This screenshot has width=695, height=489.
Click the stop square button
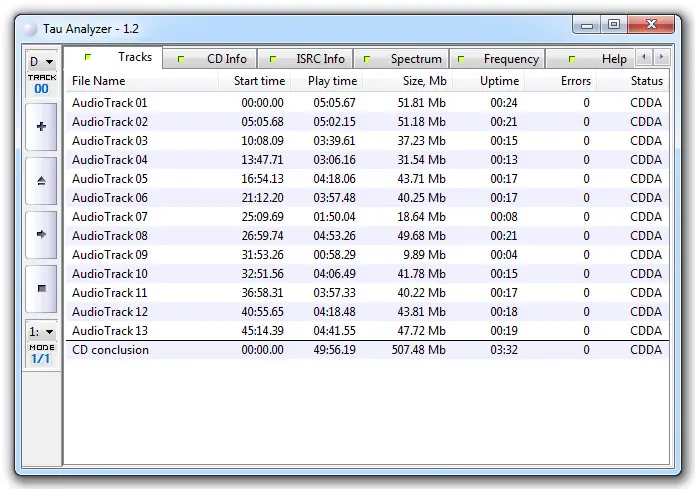click(41, 289)
